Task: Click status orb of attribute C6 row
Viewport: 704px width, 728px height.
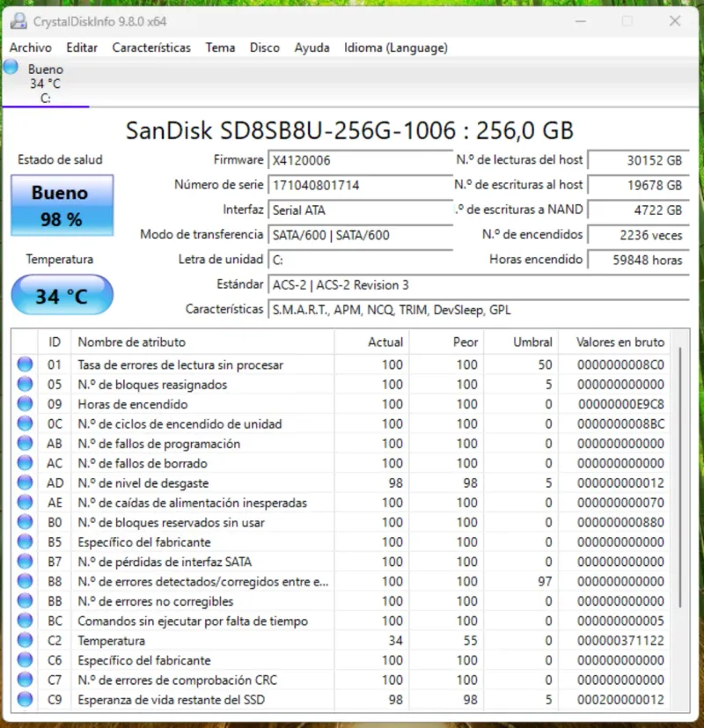Action: click(25, 660)
